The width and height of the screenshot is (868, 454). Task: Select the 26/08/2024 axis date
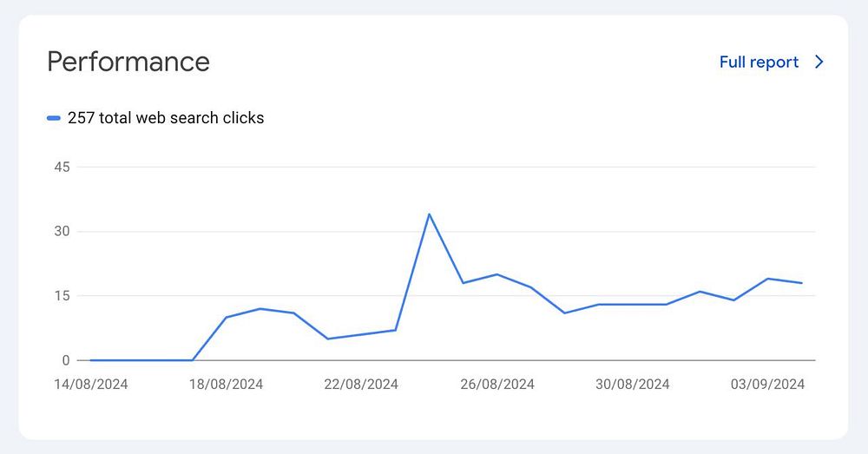pos(496,385)
